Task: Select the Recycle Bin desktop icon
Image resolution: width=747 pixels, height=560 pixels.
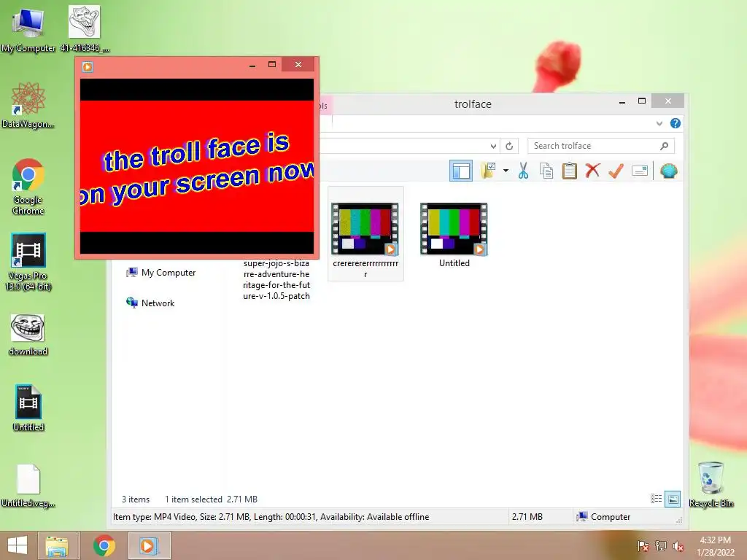Action: [711, 485]
